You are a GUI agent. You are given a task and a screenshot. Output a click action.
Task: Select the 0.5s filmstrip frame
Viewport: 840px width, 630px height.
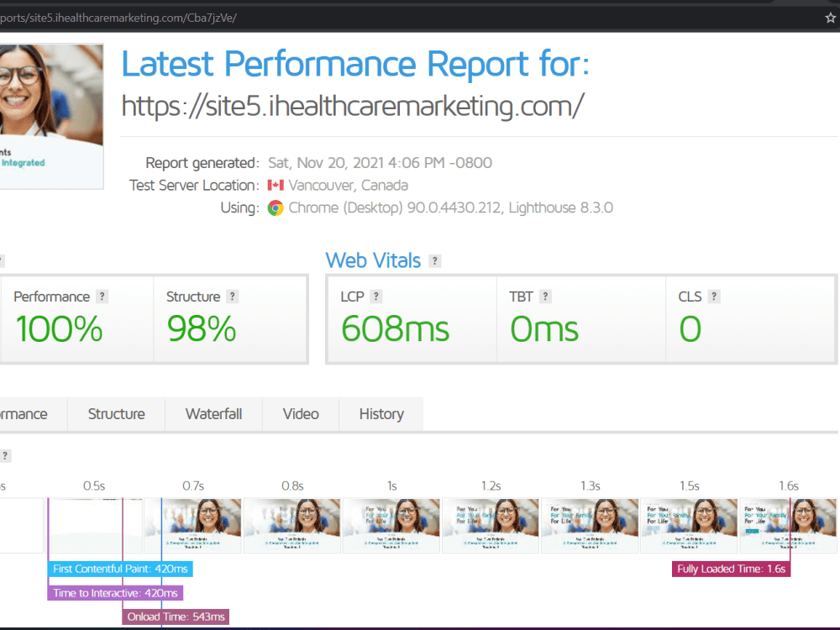94,526
